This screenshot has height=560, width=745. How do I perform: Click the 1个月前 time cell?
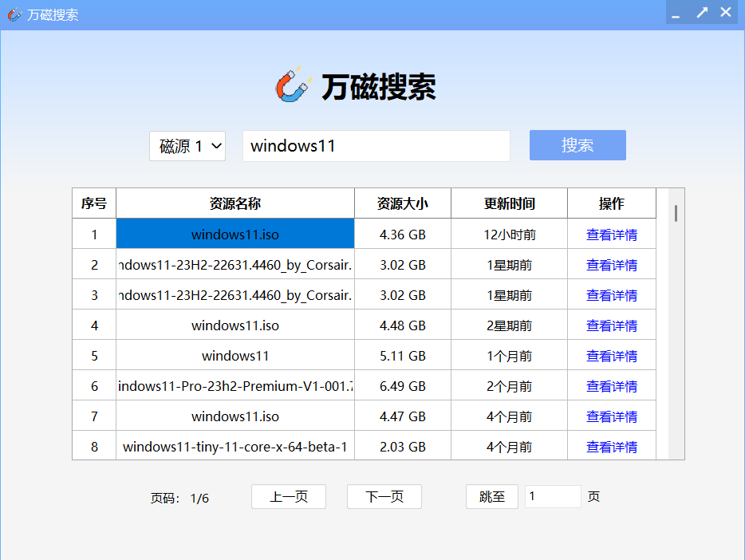tap(510, 355)
